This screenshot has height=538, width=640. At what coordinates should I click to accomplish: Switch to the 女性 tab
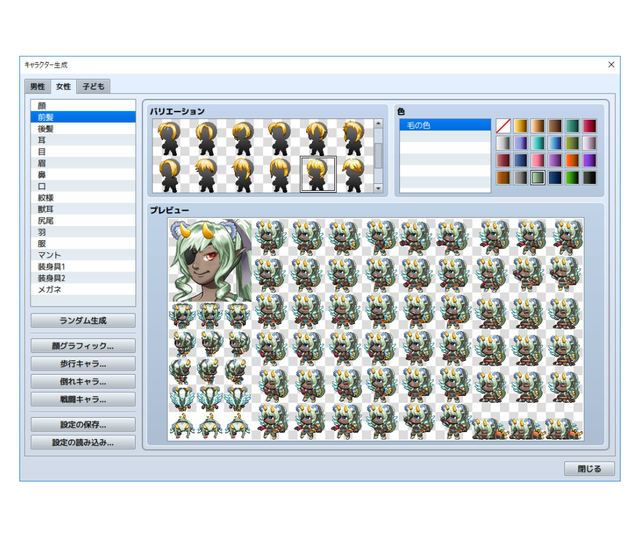click(x=64, y=87)
